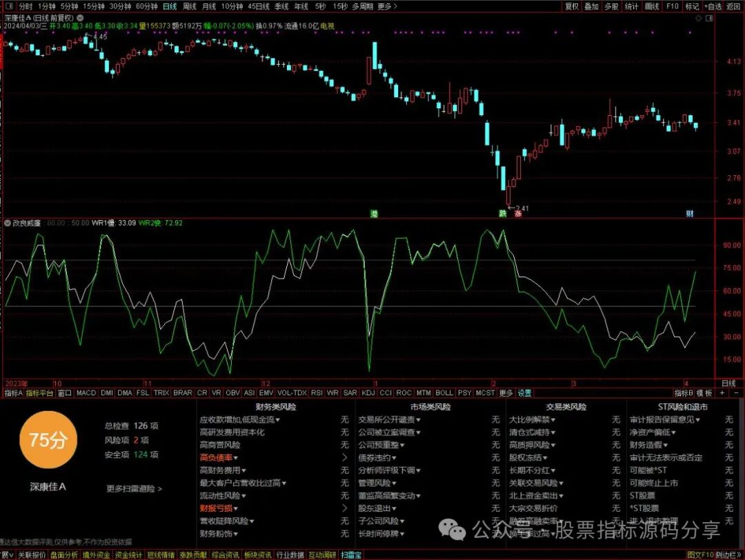The image size is (745, 560).
Task: Select the 5分钟 period
Action: [69, 6]
